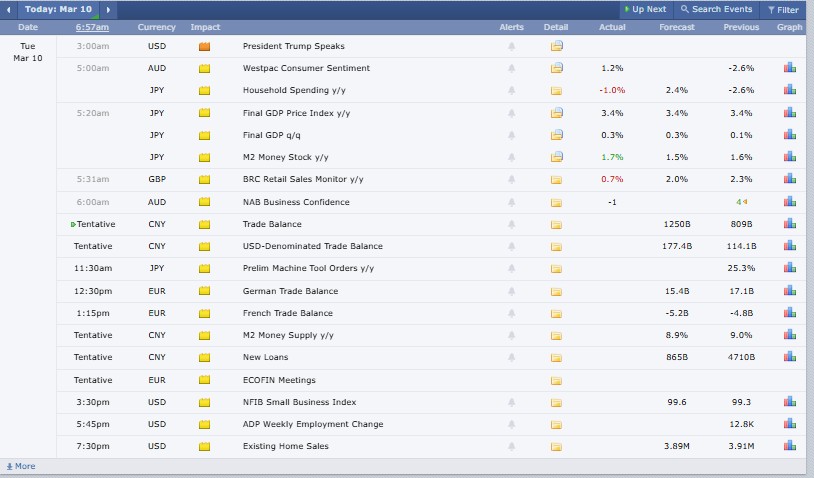Screen dimensions: 814x478
Task: View graph for BRC Retail Sales Monitor
Action: 790,180
